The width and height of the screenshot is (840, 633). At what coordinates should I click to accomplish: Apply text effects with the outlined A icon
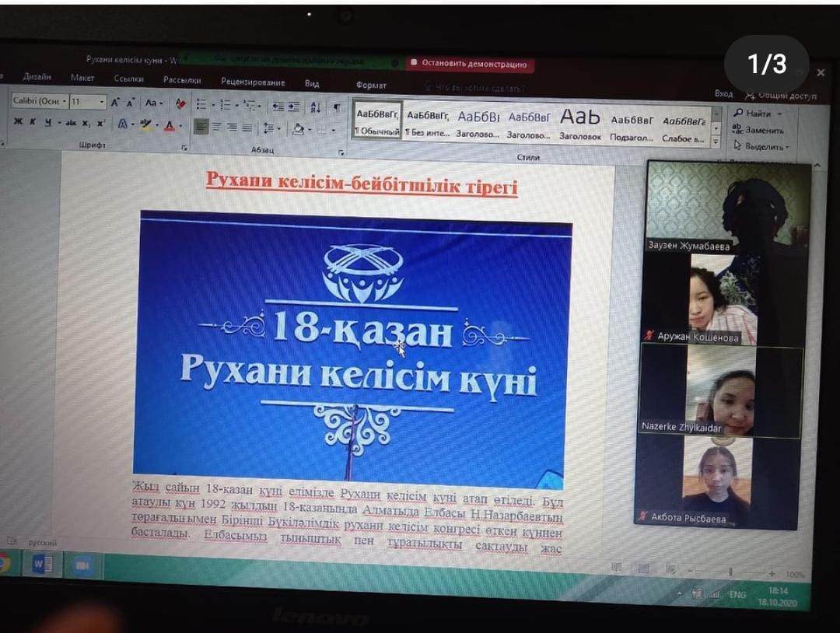123,124
